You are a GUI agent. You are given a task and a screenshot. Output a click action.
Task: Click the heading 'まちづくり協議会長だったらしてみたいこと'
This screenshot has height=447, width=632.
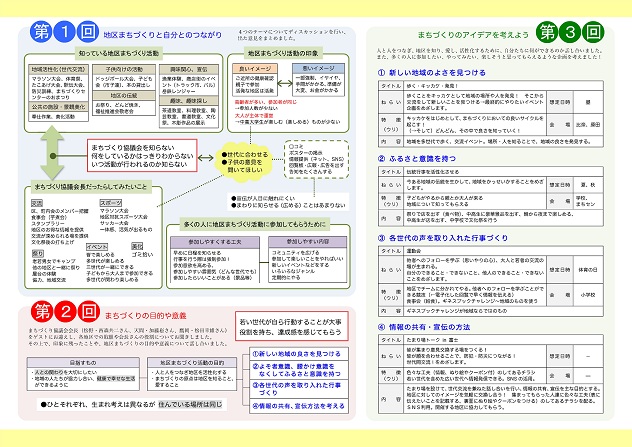click(91, 187)
